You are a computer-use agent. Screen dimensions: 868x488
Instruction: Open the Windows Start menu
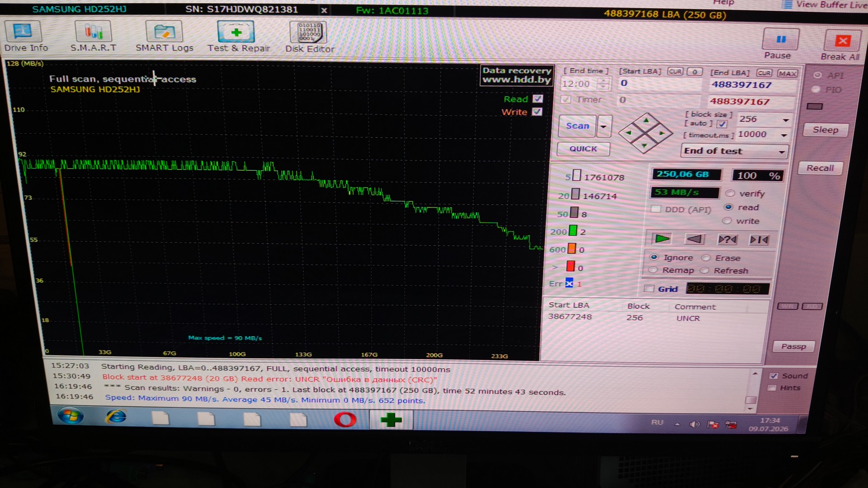[70, 417]
